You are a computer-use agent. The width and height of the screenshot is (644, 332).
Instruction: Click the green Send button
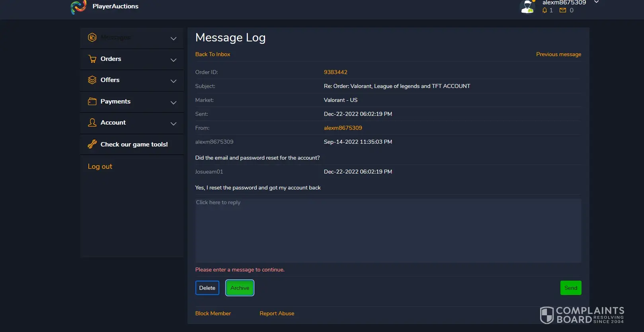571,288
